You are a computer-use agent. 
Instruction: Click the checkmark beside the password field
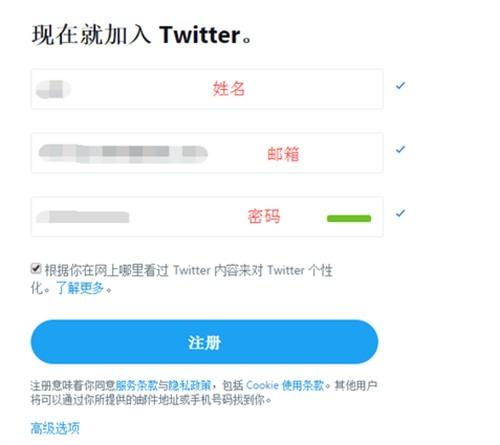click(400, 213)
